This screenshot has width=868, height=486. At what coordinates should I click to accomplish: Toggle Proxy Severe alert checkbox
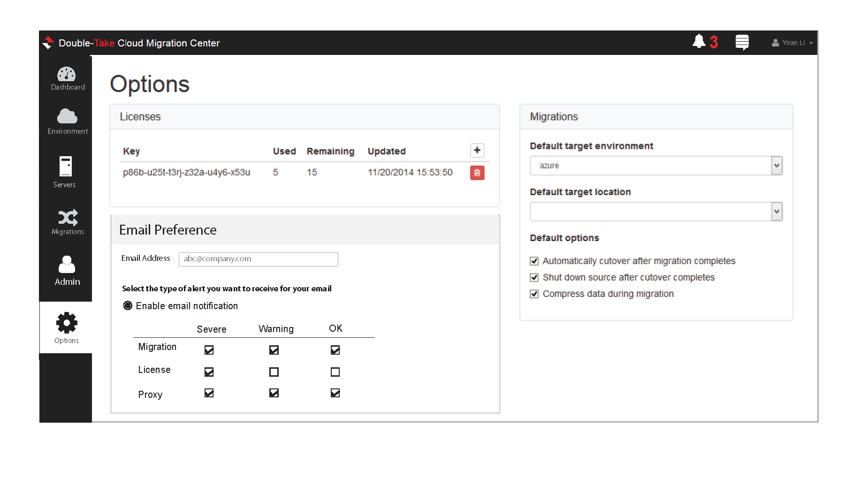point(209,393)
